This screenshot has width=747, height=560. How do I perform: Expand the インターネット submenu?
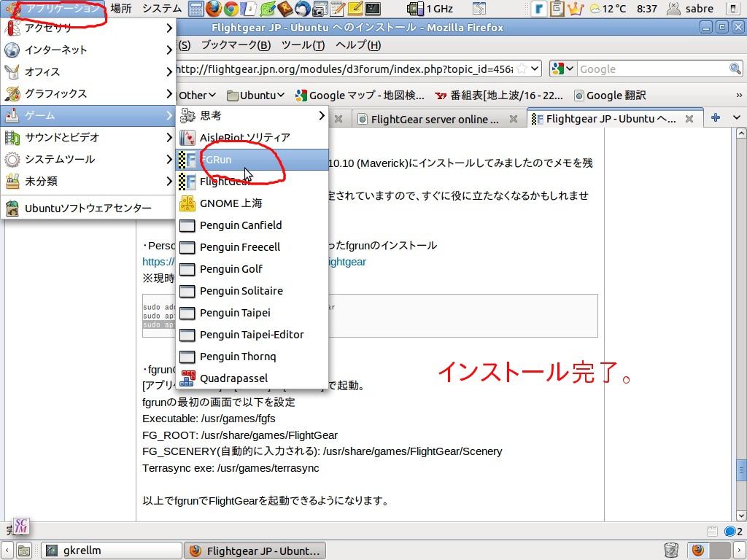tap(88, 50)
